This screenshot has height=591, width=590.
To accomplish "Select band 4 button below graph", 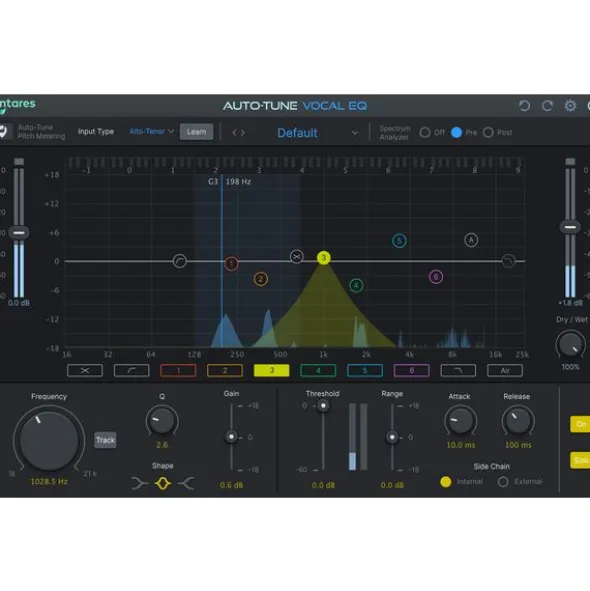I will [x=318, y=371].
